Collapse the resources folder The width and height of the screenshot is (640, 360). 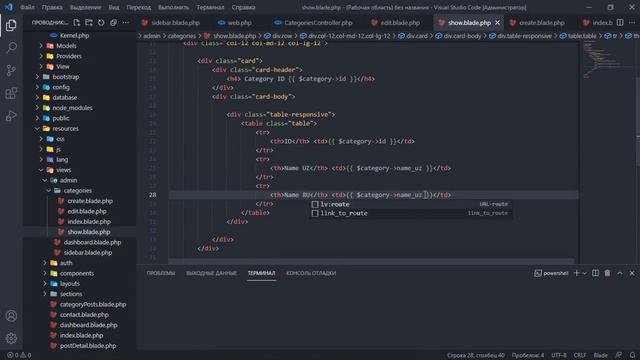pyautogui.click(x=65, y=129)
